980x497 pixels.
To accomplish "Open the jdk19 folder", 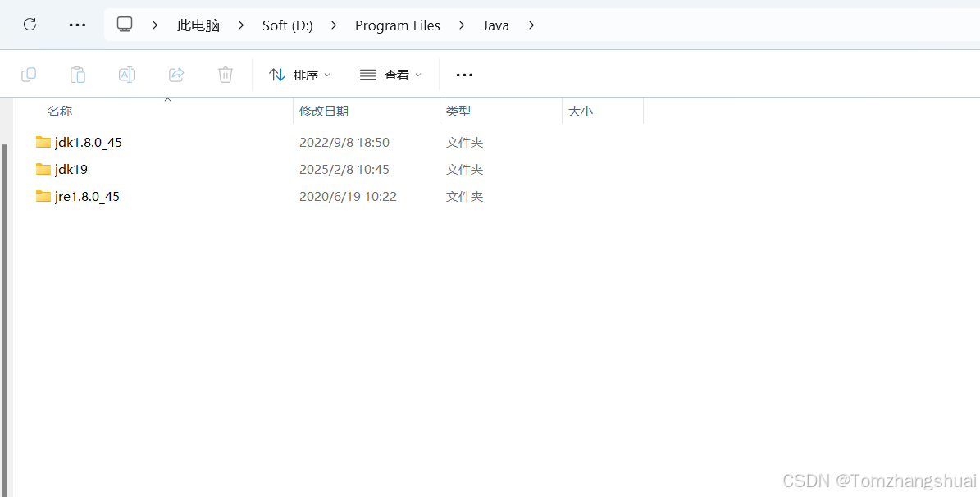I will tap(71, 169).
